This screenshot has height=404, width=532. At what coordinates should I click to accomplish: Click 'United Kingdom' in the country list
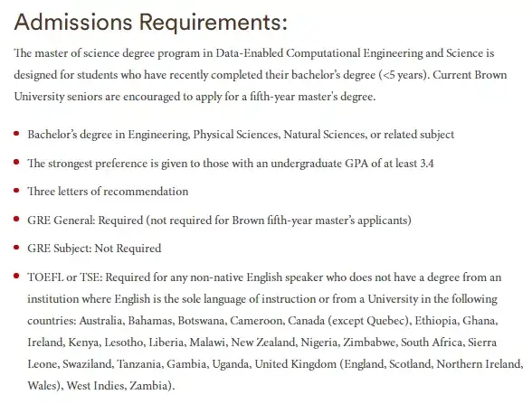[296, 364]
